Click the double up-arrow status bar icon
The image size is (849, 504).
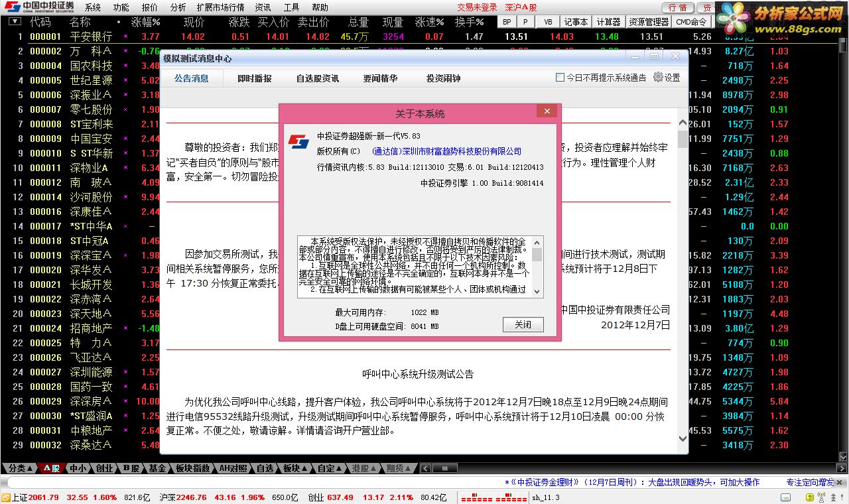click(833, 497)
